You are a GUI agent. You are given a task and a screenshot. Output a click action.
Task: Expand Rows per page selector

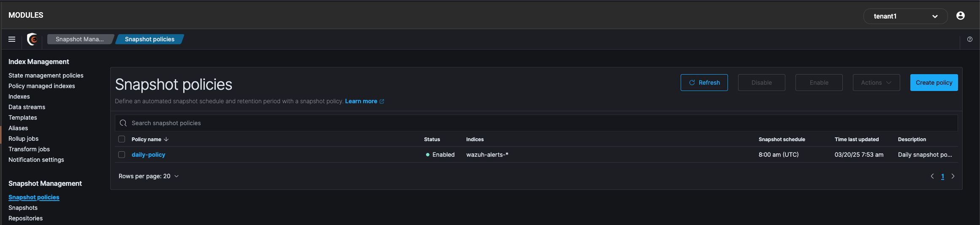[x=149, y=176]
